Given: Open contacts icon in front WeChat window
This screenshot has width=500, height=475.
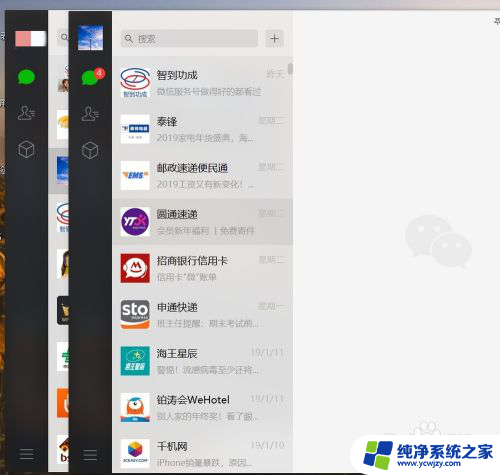Looking at the screenshot, I should tap(90, 114).
